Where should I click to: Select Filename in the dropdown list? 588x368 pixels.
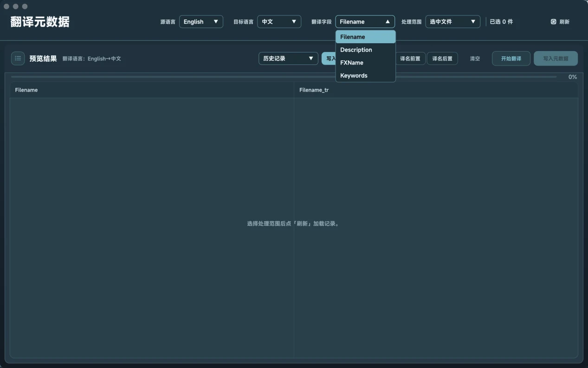[x=365, y=37]
